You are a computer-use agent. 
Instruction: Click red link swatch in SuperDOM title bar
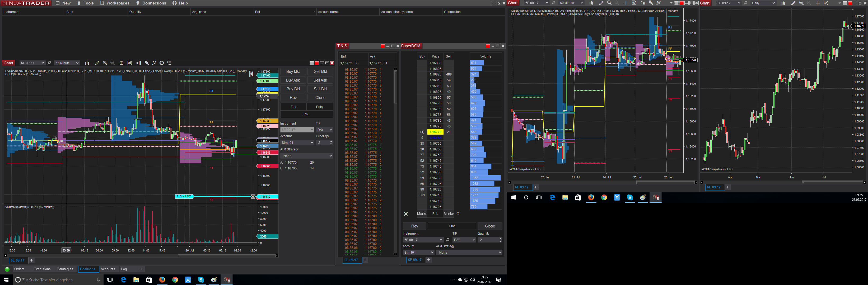click(x=488, y=46)
